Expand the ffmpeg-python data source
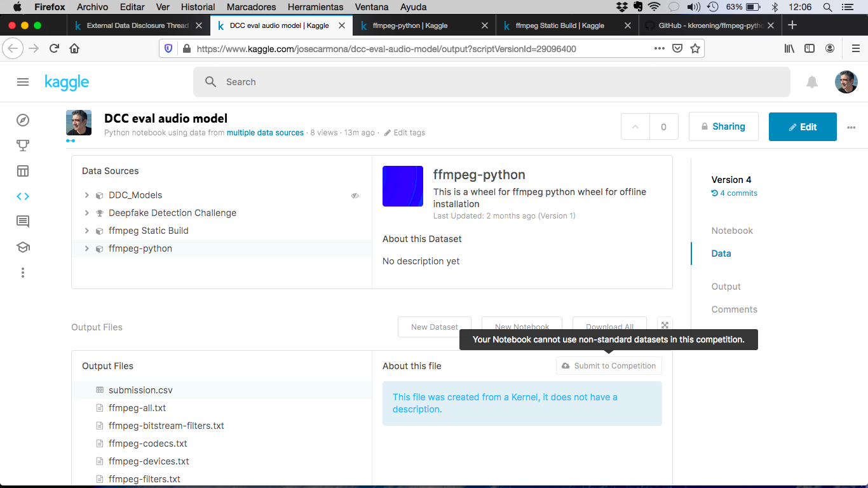Viewport: 868px width, 488px height. (x=87, y=248)
